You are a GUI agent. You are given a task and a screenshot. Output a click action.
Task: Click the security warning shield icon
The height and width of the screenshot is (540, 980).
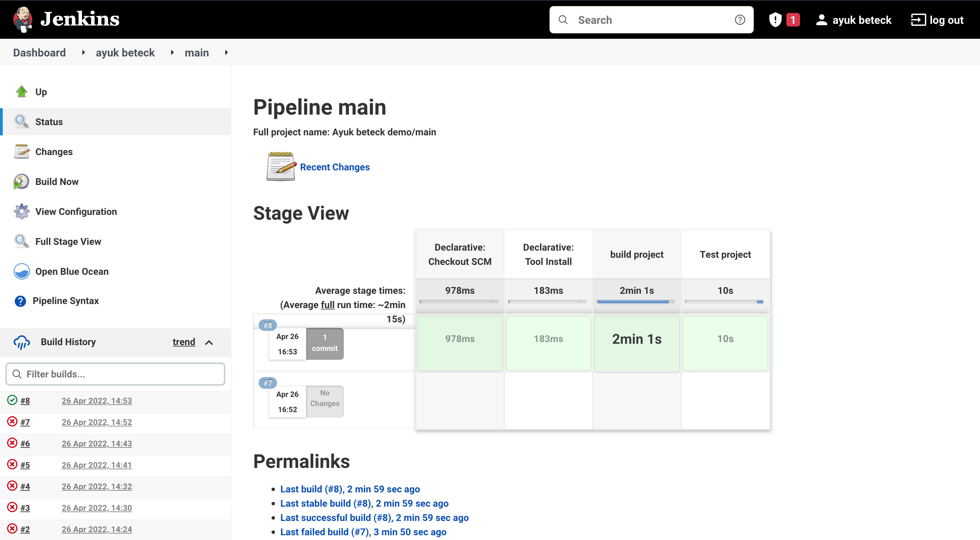tap(775, 20)
